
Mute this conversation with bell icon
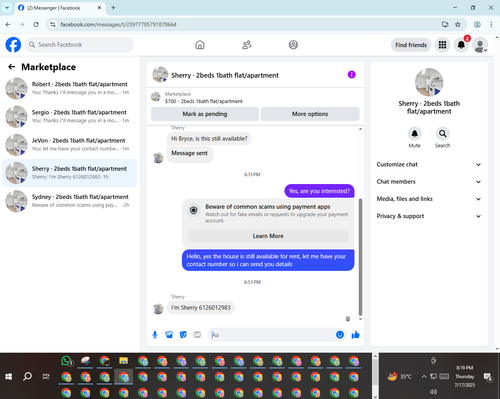(414, 134)
